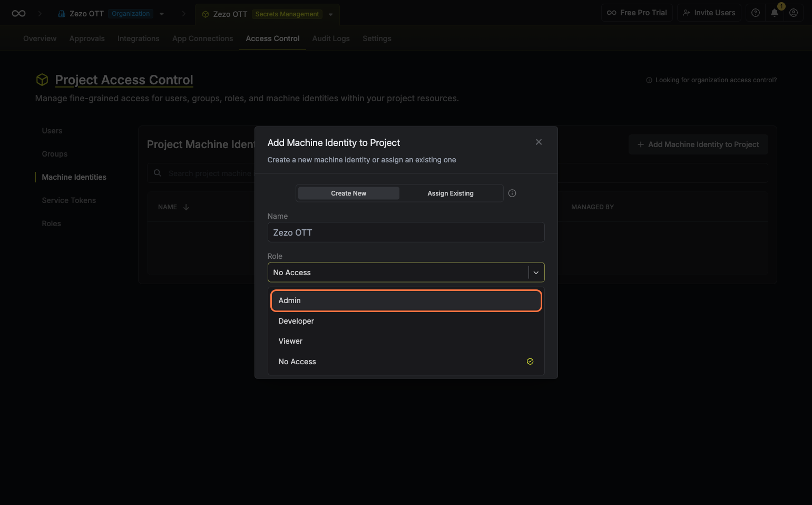Screen dimensions: 812x505
Task: Open the user profile icon
Action: tap(793, 13)
